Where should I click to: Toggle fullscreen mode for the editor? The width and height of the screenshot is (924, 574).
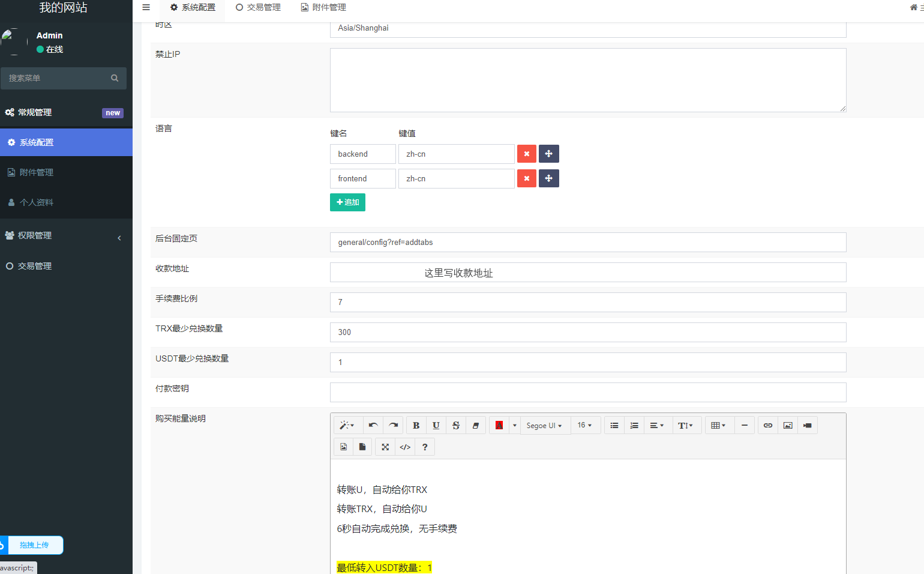pos(385,447)
